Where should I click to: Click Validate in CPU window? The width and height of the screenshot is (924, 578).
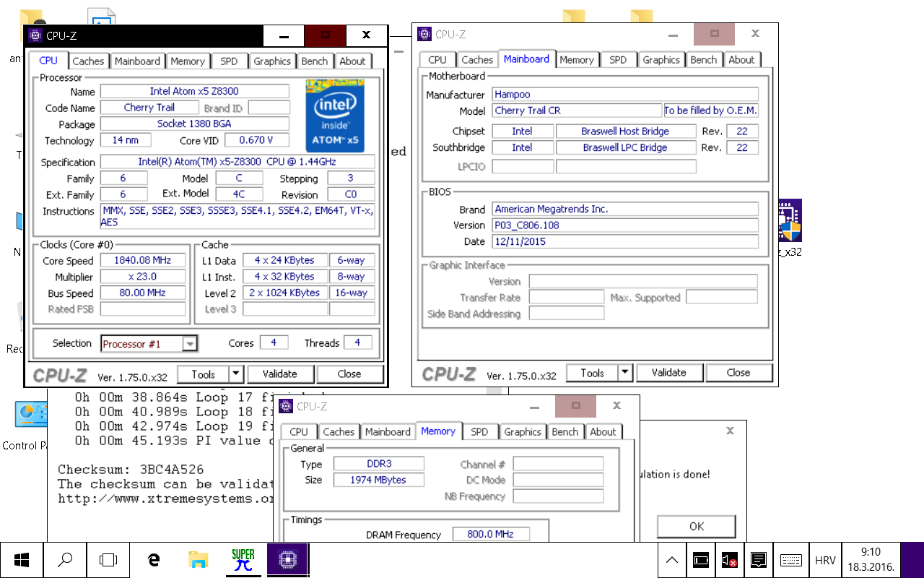(x=280, y=374)
